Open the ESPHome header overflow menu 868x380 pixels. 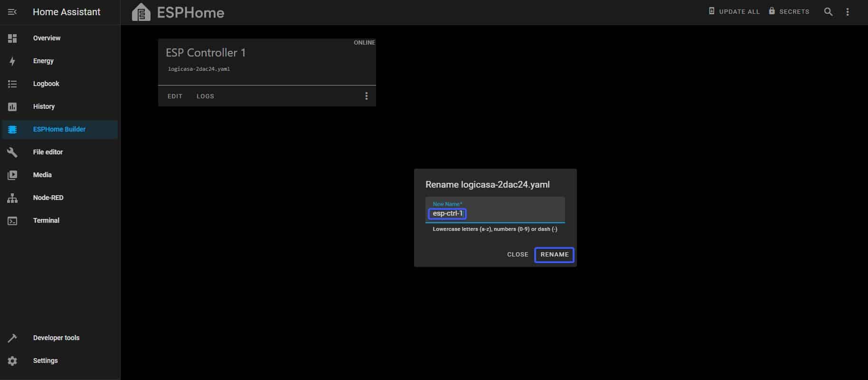[x=848, y=12]
